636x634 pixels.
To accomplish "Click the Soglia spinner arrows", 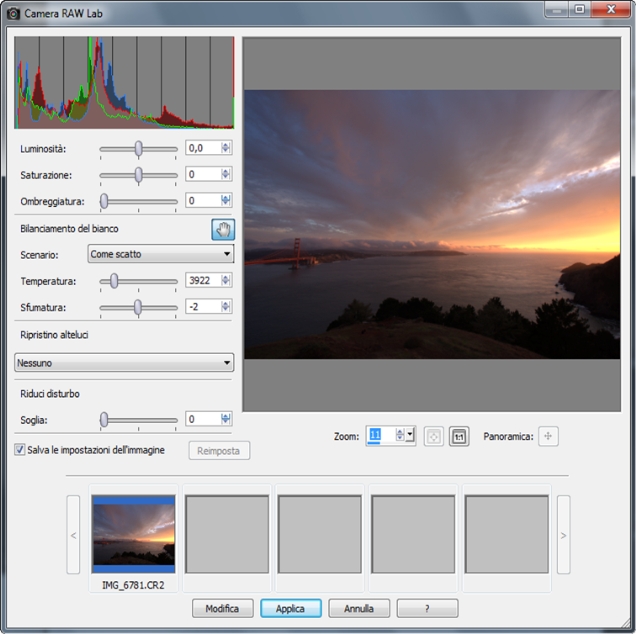I will (226, 419).
